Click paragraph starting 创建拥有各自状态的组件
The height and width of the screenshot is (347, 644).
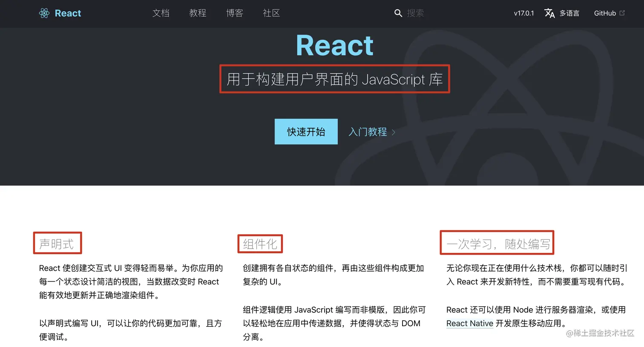[333, 275]
